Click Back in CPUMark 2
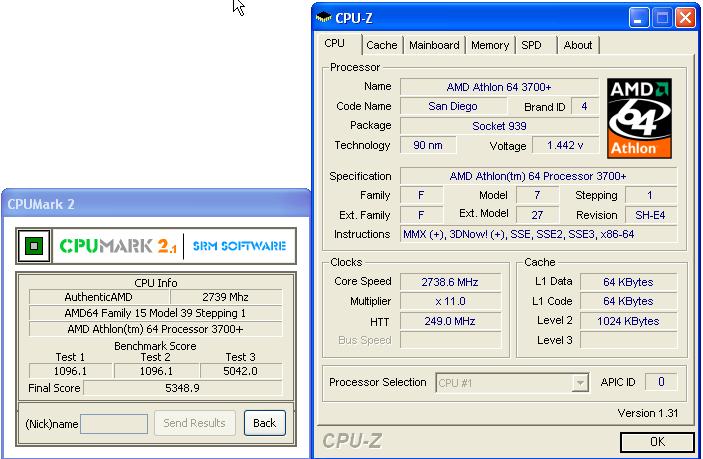The image size is (703, 459). pos(265,423)
